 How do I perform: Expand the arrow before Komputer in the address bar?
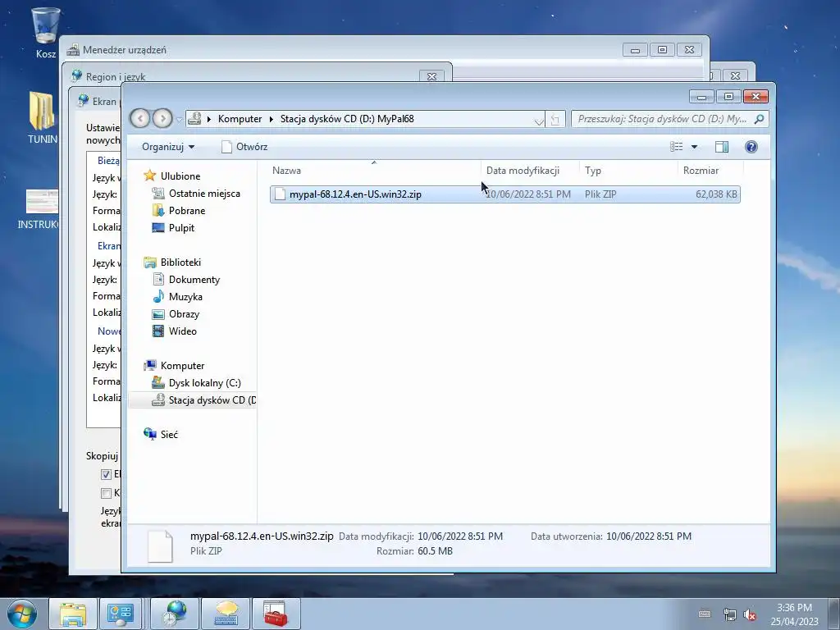tap(209, 119)
